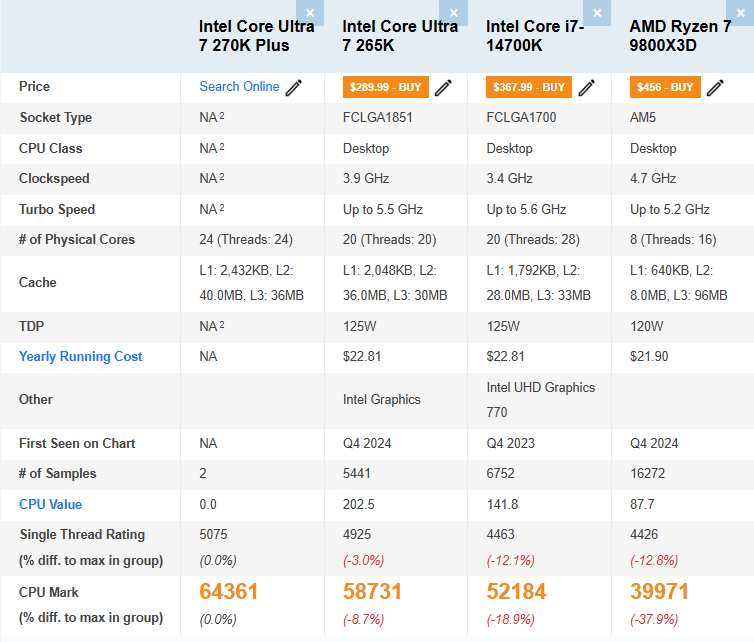
Task: Follow the CPU Value link
Action: coord(51,505)
